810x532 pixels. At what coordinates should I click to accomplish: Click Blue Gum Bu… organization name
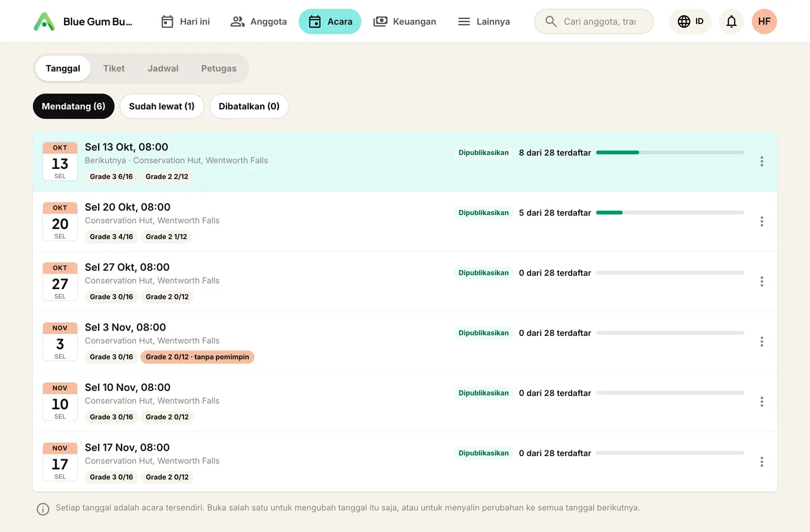(98, 22)
